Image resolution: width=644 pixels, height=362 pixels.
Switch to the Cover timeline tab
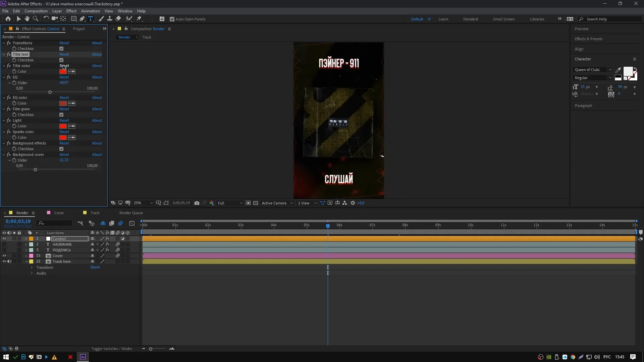pos(59,213)
